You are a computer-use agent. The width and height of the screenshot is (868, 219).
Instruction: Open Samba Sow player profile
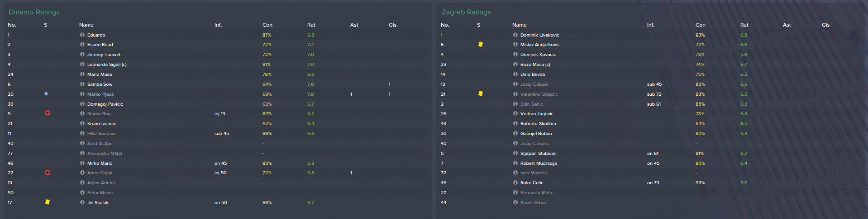point(100,84)
